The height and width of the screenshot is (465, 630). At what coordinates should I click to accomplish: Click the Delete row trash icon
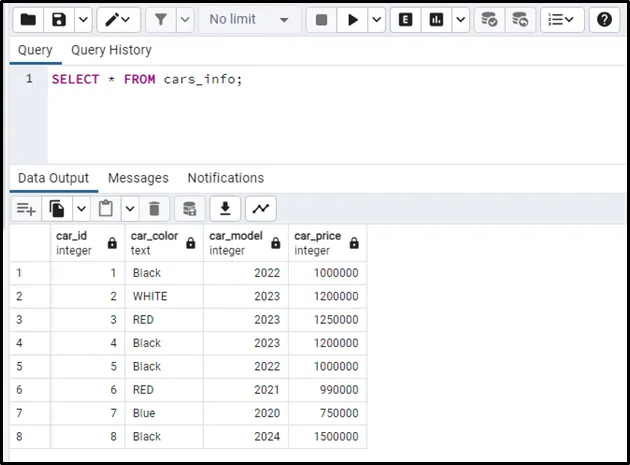click(x=154, y=208)
